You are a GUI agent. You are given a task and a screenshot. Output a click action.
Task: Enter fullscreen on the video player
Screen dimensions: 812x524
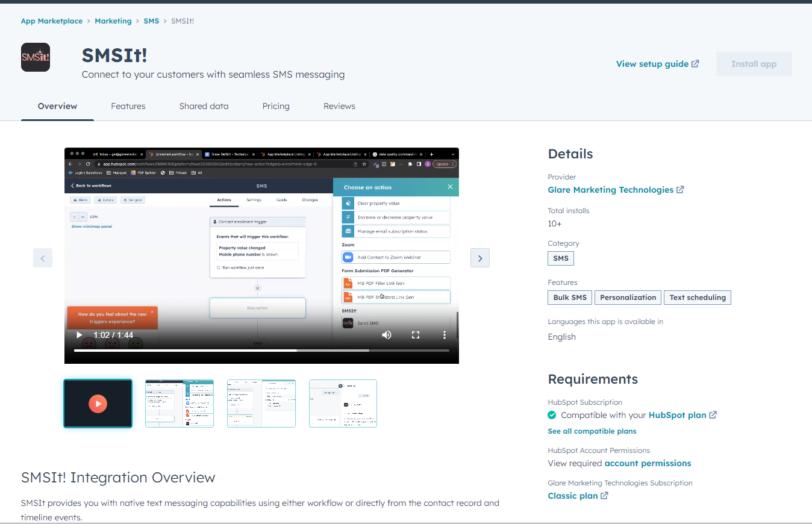pyautogui.click(x=416, y=334)
